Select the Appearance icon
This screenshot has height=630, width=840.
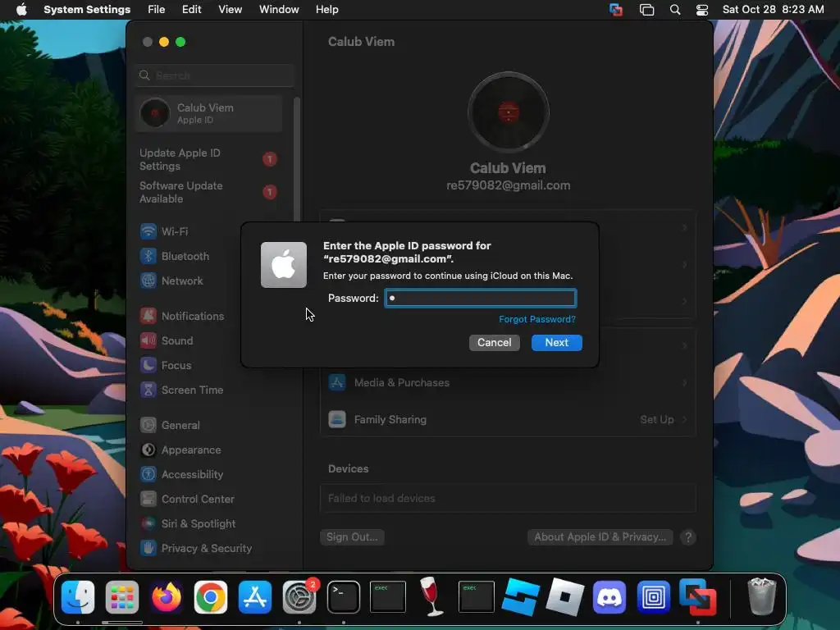click(148, 450)
